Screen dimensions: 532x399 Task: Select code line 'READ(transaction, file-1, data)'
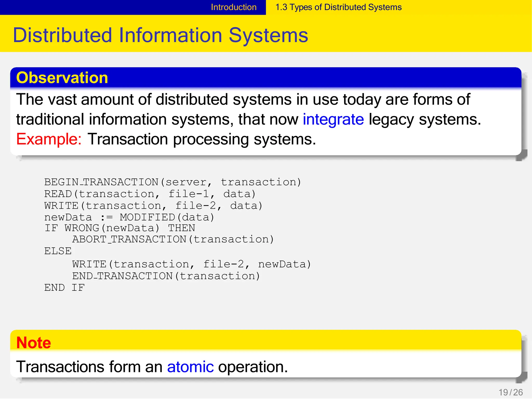[x=150, y=194]
